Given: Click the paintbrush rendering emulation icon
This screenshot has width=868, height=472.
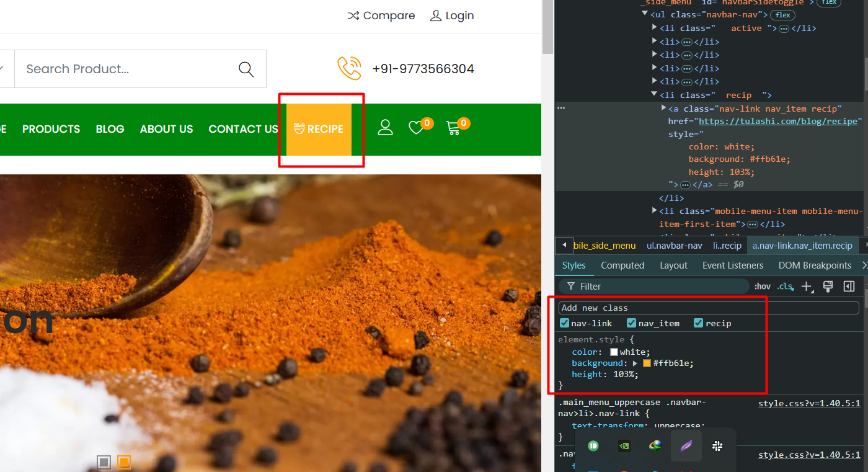Looking at the screenshot, I should coord(828,286).
